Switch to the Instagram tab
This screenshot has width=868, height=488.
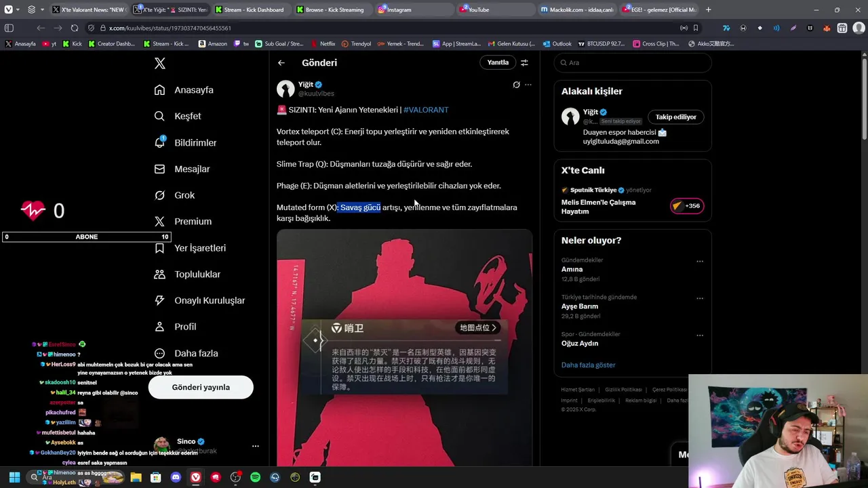[415, 9]
